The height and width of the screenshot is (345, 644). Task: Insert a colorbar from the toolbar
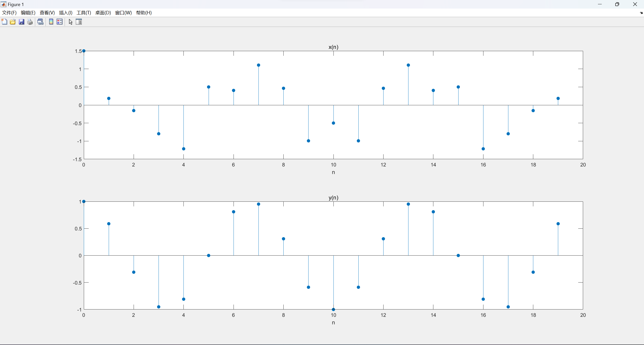(x=51, y=22)
